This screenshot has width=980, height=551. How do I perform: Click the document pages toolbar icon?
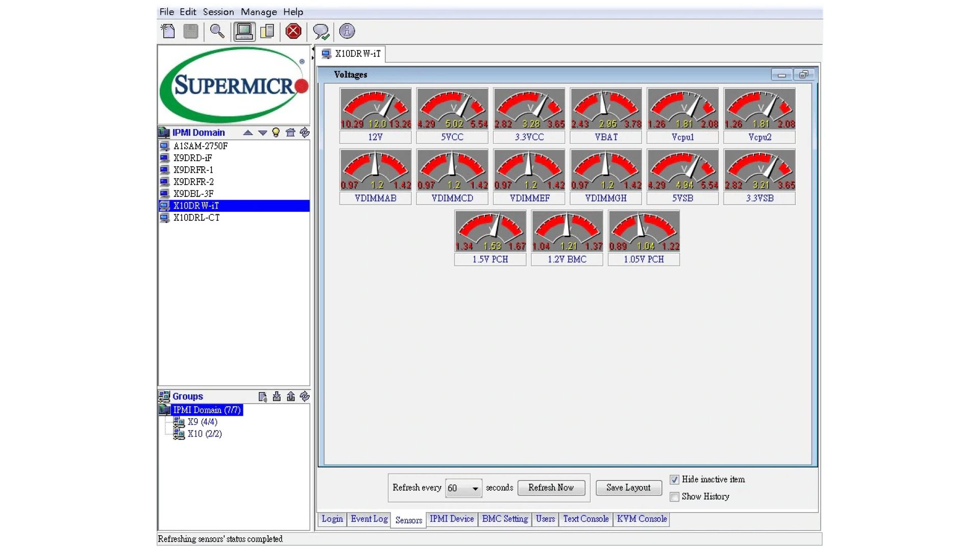[267, 32]
